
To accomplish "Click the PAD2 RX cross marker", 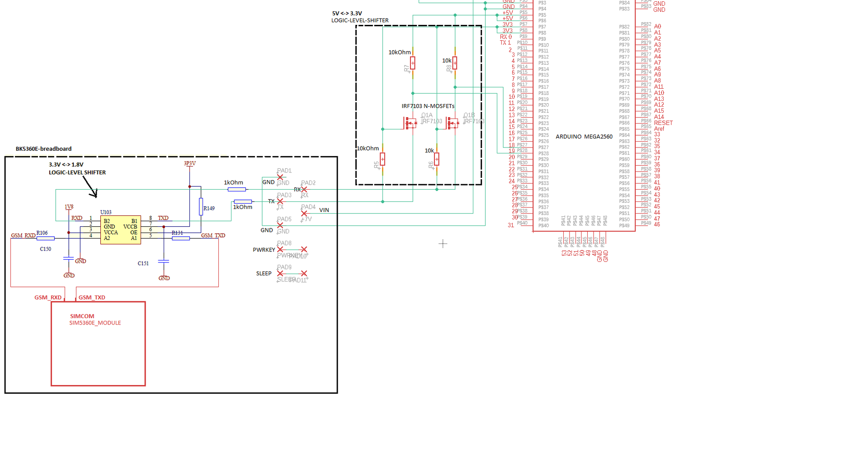I will 304,189.
